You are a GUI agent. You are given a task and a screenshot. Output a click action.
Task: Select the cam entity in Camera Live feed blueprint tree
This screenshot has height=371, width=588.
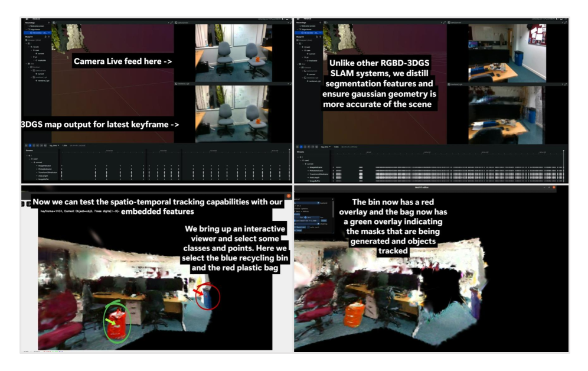point(37,50)
